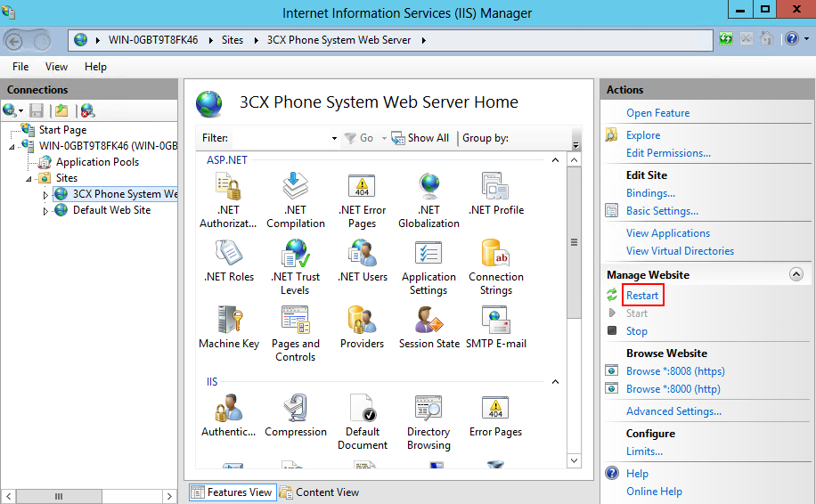Click the home icon near address bar
The width and height of the screenshot is (816, 504).
pos(767,38)
